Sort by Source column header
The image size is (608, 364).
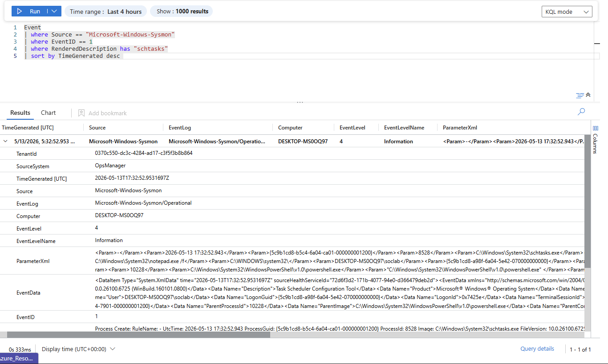[x=97, y=127]
